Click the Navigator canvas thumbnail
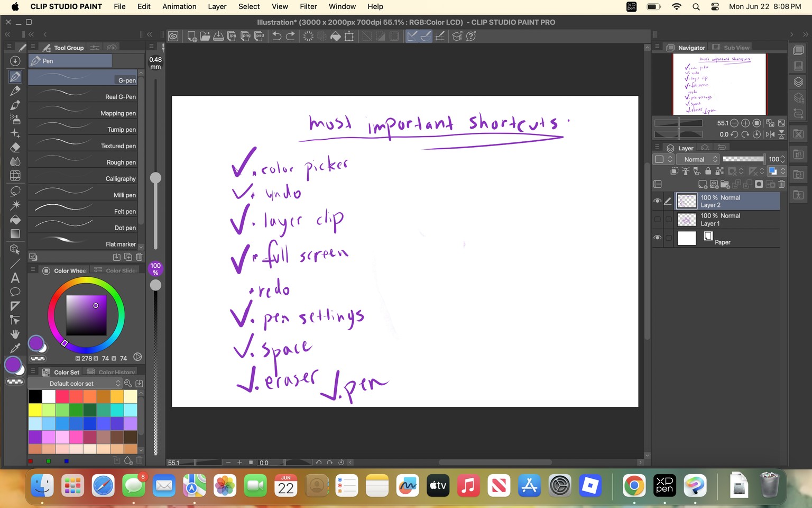The image size is (812, 508). pyautogui.click(x=719, y=84)
